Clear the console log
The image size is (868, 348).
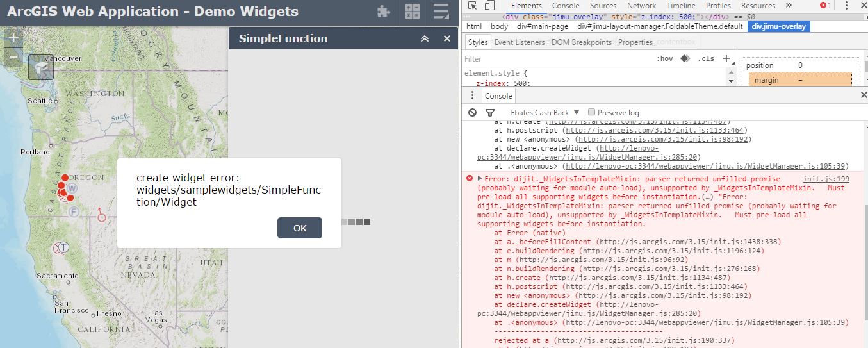[472, 112]
